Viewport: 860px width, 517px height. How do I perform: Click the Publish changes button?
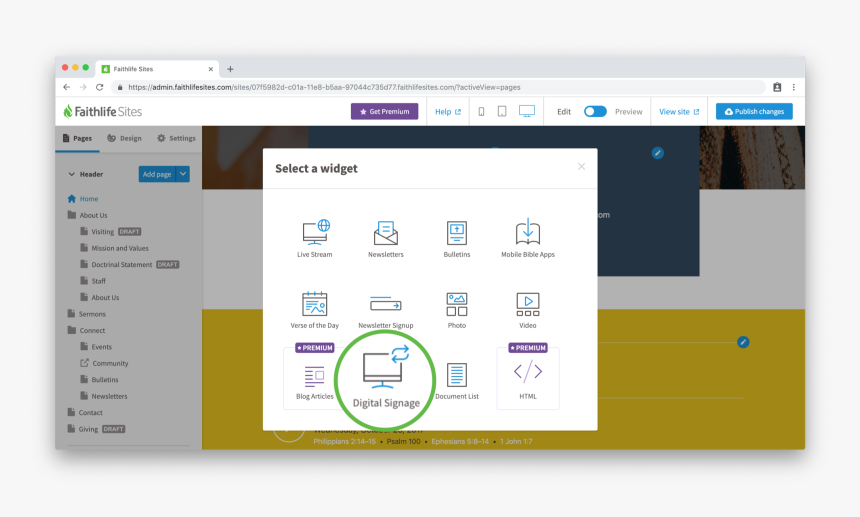coord(754,111)
